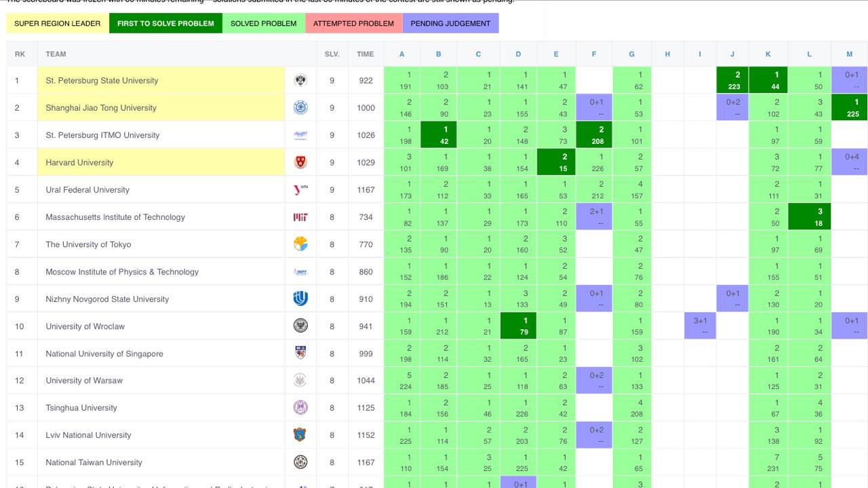
Task: Open problem D column header
Action: tap(518, 54)
